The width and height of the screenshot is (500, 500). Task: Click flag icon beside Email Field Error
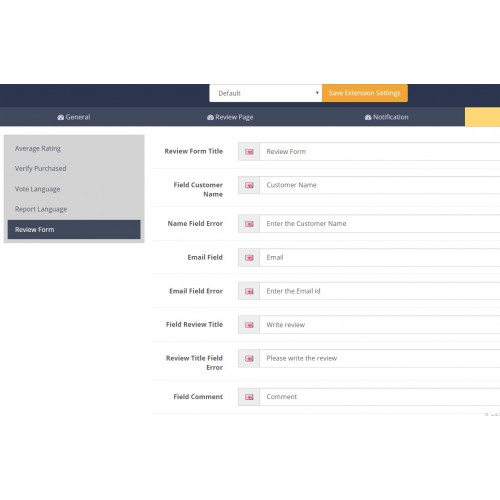(249, 291)
